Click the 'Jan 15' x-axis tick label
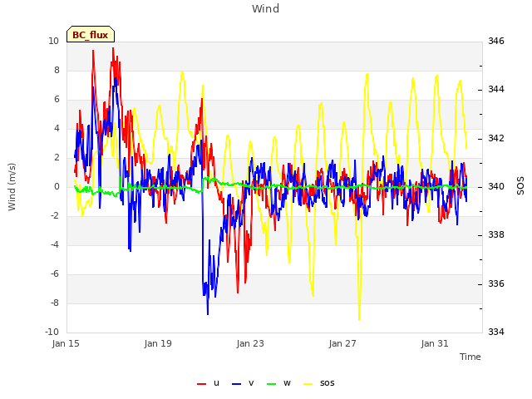 click(x=66, y=343)
